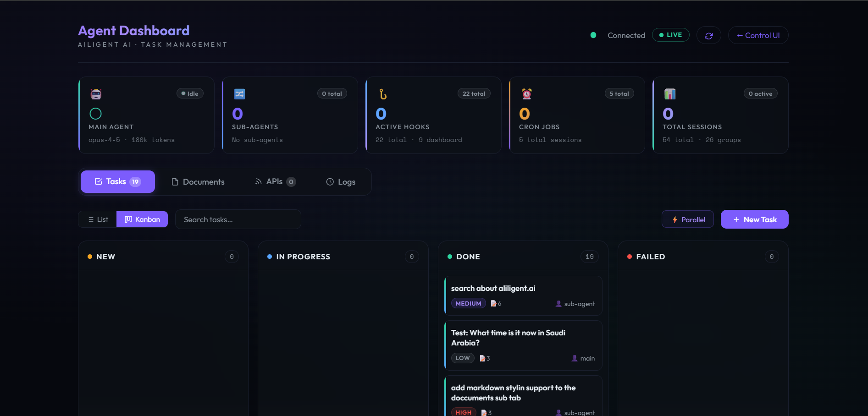
Task: Click the chart Total Sessions icon
Action: click(x=670, y=94)
